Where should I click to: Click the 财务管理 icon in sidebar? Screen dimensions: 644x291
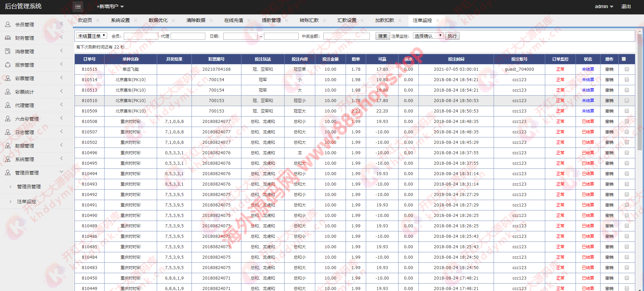pyautogui.click(x=8, y=38)
